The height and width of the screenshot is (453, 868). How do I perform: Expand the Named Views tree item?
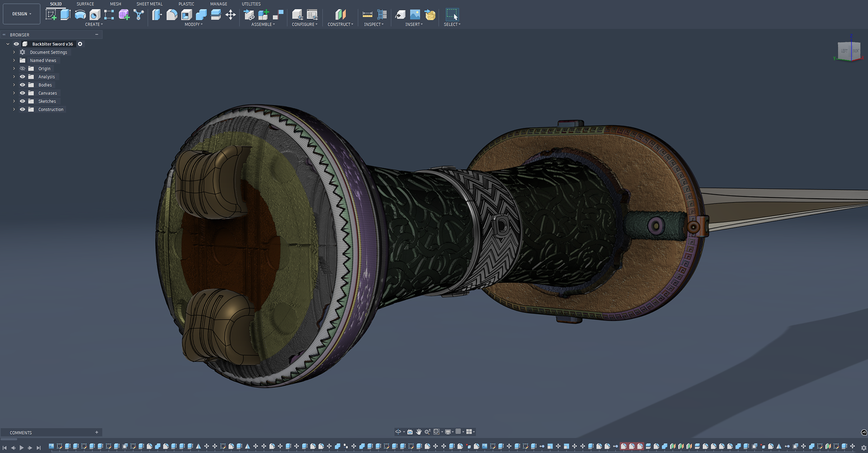coord(14,60)
